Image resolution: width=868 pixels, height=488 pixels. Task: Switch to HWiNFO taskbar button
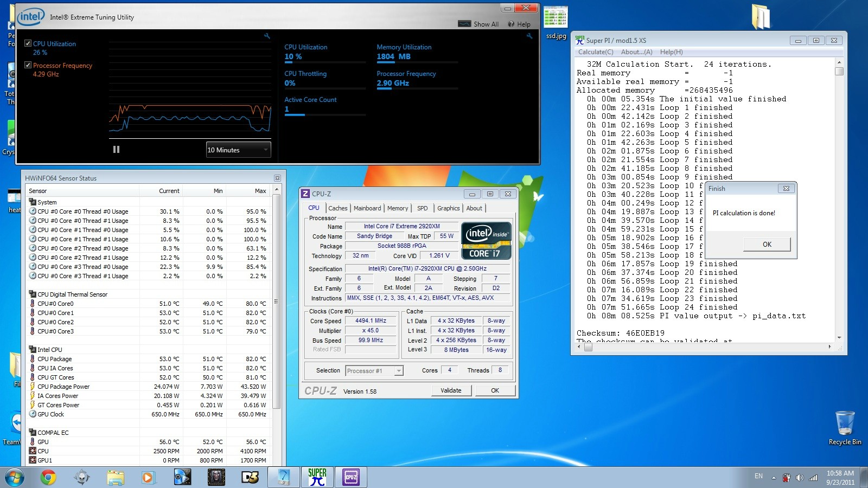point(284,477)
